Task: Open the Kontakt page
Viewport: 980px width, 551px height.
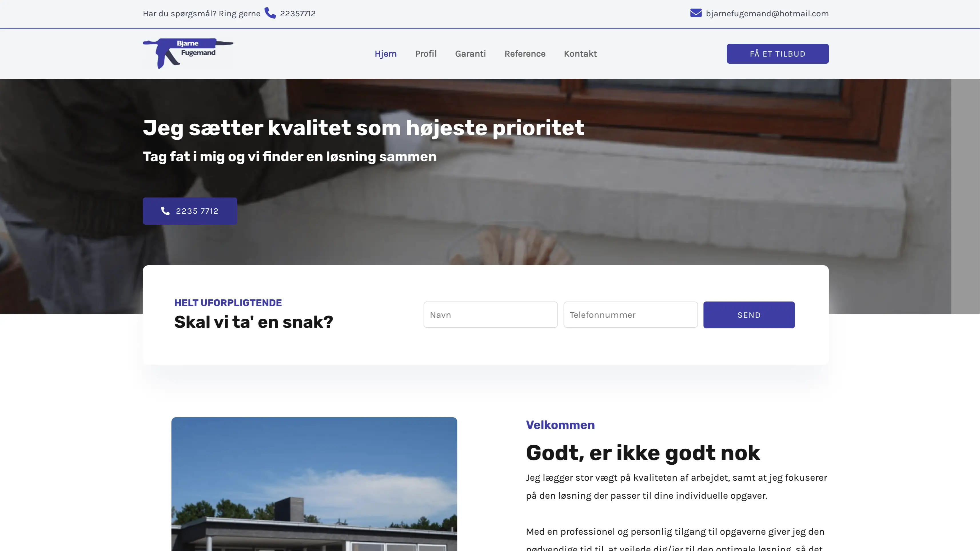Action: [x=580, y=54]
